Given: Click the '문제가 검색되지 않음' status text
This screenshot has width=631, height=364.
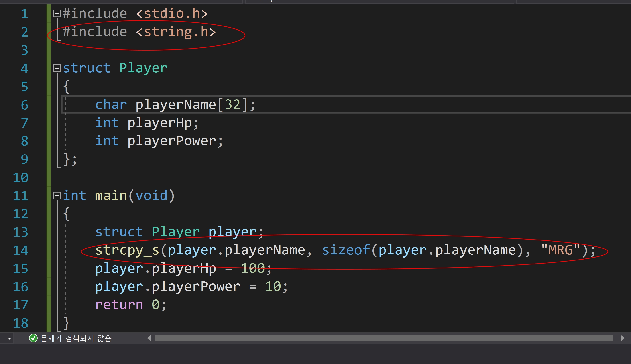Looking at the screenshot, I should (76, 338).
